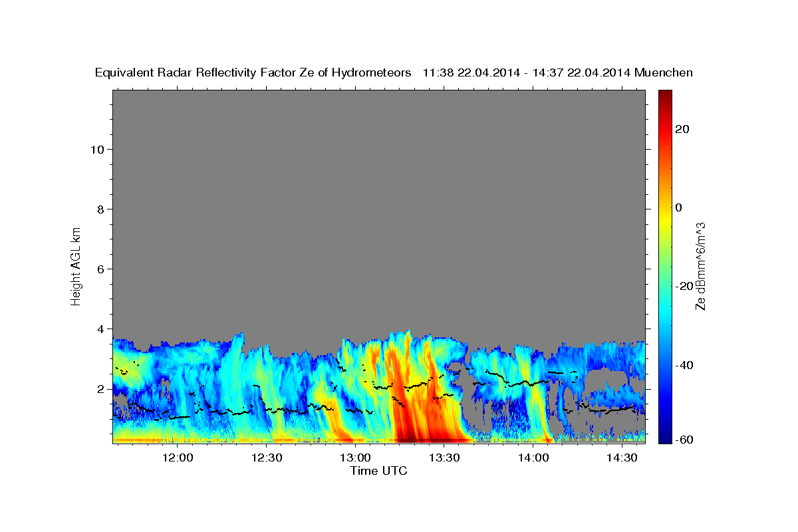Click the colorbar tick value -40
This screenshot has width=798, height=532.
tap(684, 365)
